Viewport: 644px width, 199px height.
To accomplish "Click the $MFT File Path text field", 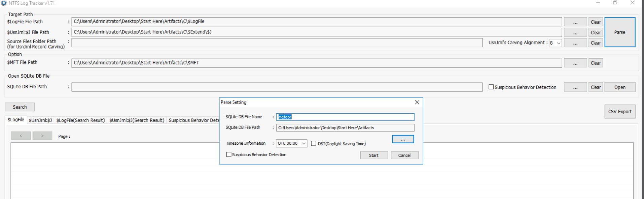I will (x=317, y=63).
